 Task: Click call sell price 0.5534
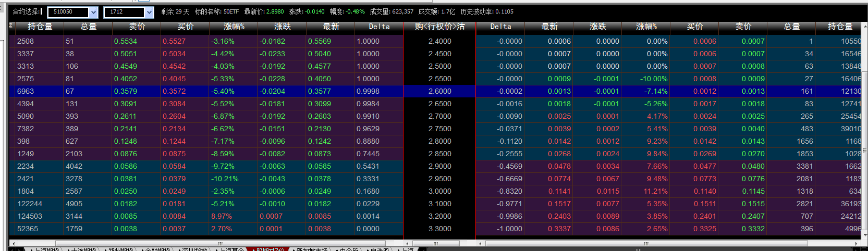point(126,41)
